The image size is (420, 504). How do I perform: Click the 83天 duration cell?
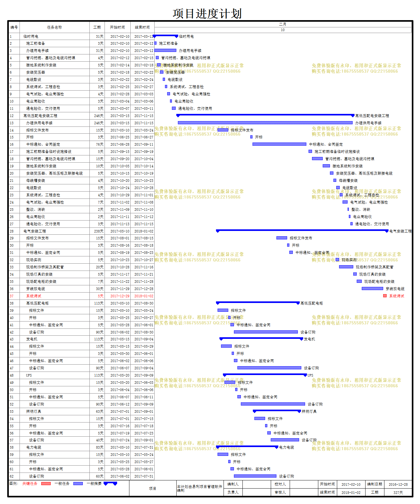(97, 447)
